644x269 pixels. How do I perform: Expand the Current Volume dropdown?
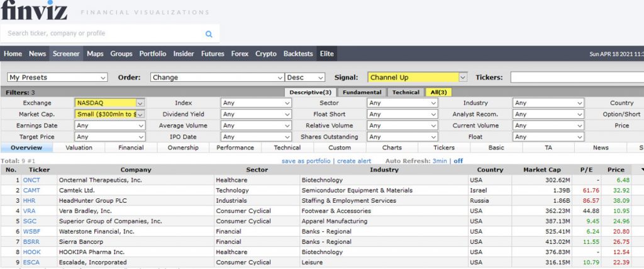pyautogui.click(x=548, y=125)
